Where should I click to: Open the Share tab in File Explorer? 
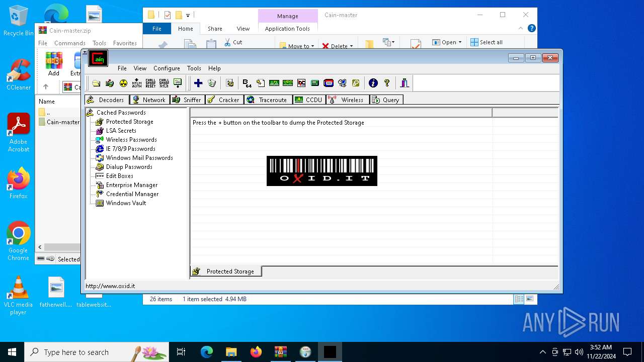pyautogui.click(x=215, y=29)
